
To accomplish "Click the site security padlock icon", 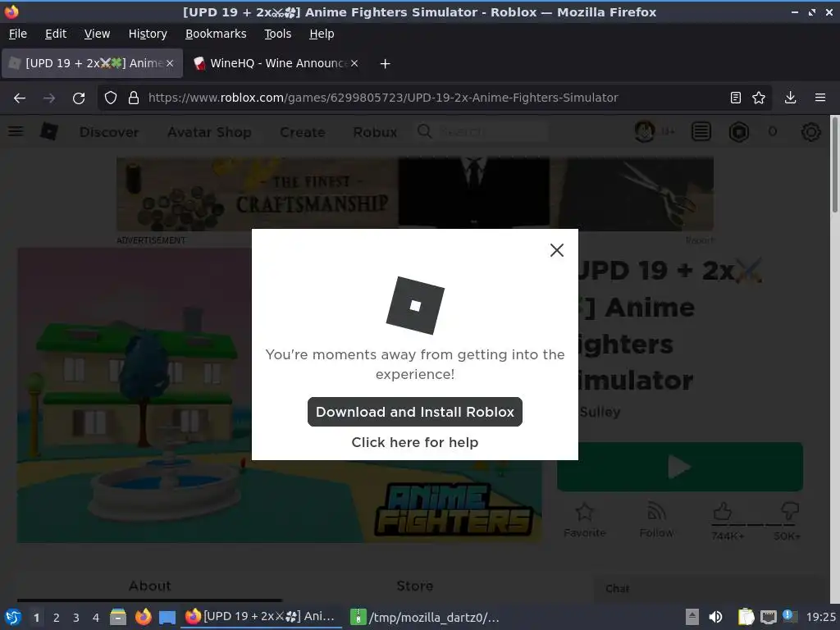I will (134, 98).
